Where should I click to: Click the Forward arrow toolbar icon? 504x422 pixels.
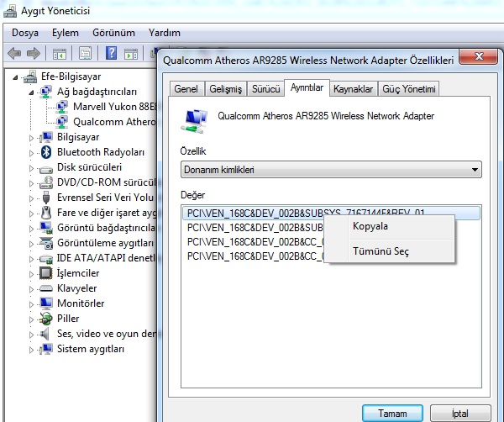(x=34, y=53)
